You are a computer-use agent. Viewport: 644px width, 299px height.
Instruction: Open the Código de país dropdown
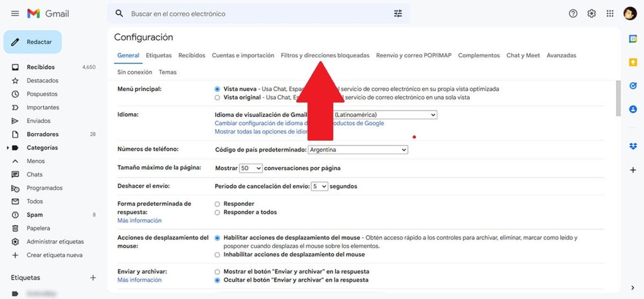[x=358, y=149]
